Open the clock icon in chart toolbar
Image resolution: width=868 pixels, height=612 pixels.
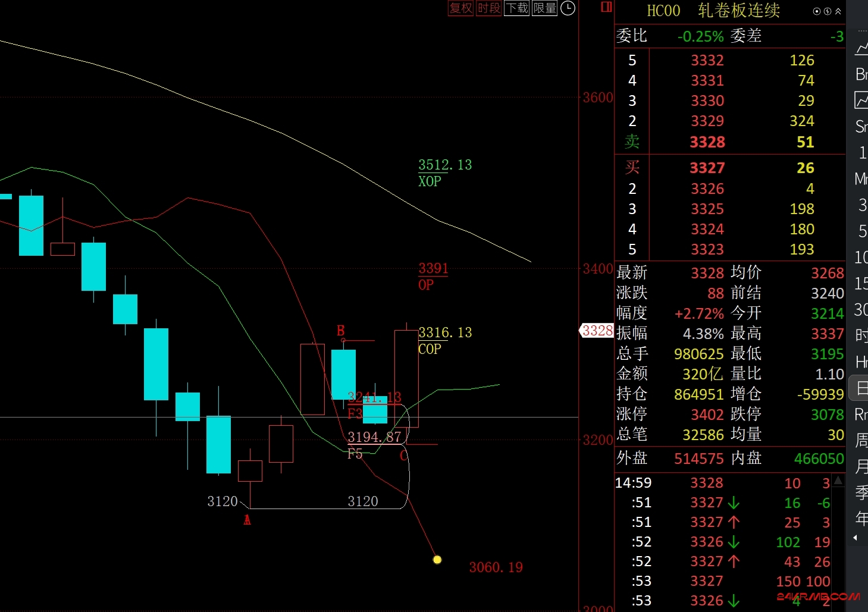[x=568, y=8]
